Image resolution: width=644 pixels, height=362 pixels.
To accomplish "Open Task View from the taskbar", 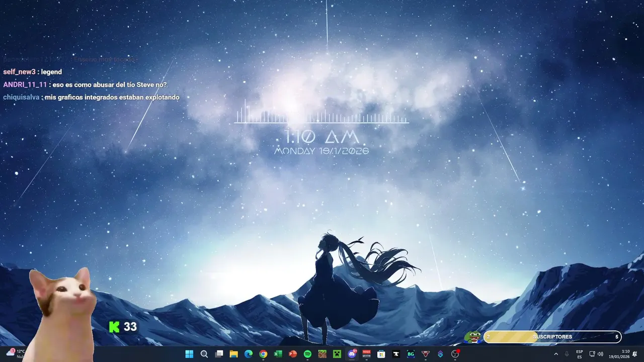I will point(219,354).
